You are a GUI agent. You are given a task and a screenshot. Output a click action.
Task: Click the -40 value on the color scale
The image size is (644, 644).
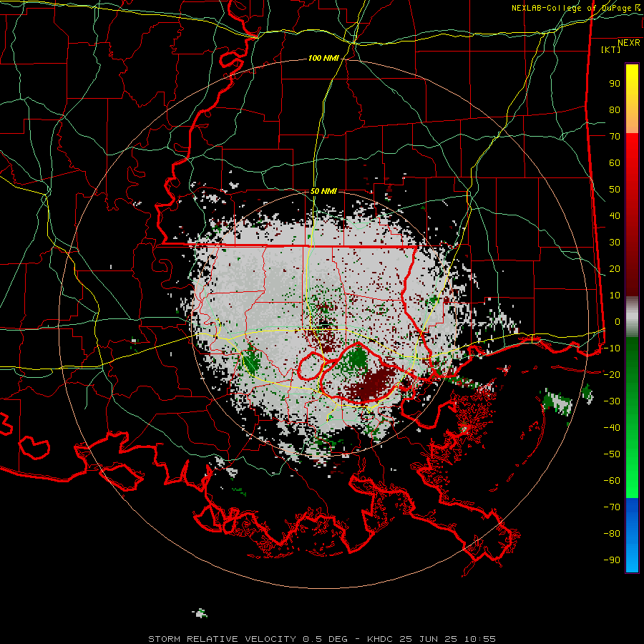pos(612,428)
